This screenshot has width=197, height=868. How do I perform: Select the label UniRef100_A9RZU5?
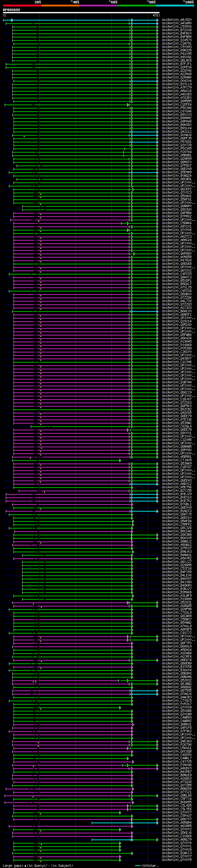pyautogui.click(x=177, y=50)
